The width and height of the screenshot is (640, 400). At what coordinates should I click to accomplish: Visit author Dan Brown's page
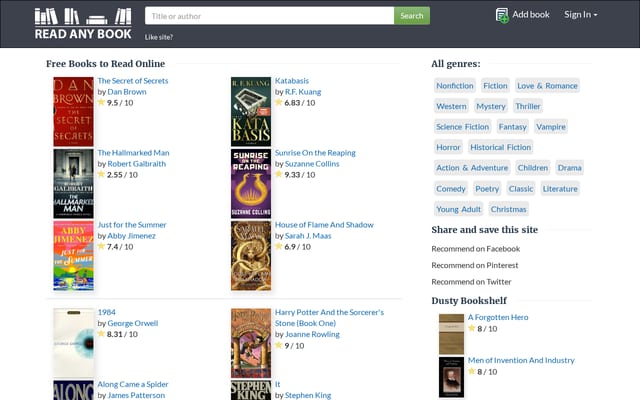tap(127, 92)
